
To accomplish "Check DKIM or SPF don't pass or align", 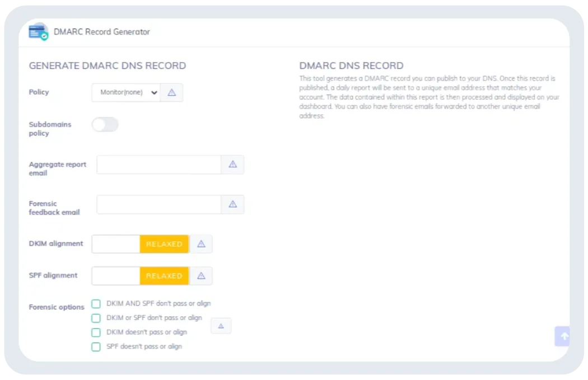I will click(x=96, y=318).
